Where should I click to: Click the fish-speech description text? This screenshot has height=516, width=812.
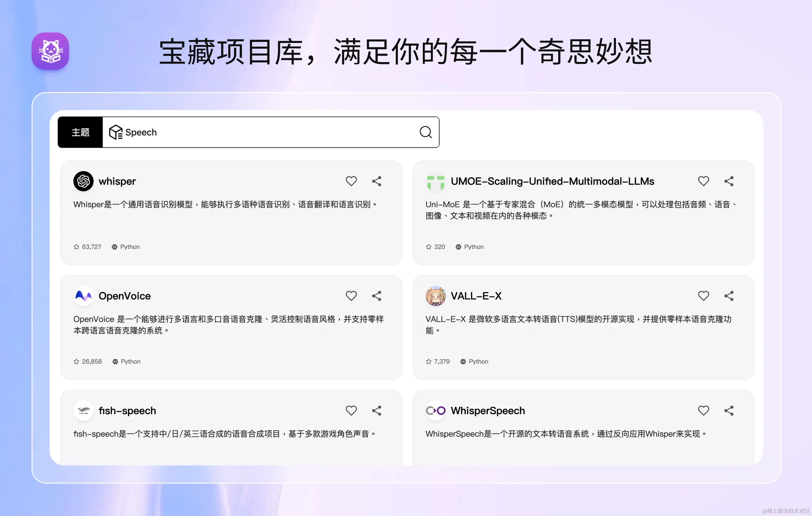tap(224, 434)
